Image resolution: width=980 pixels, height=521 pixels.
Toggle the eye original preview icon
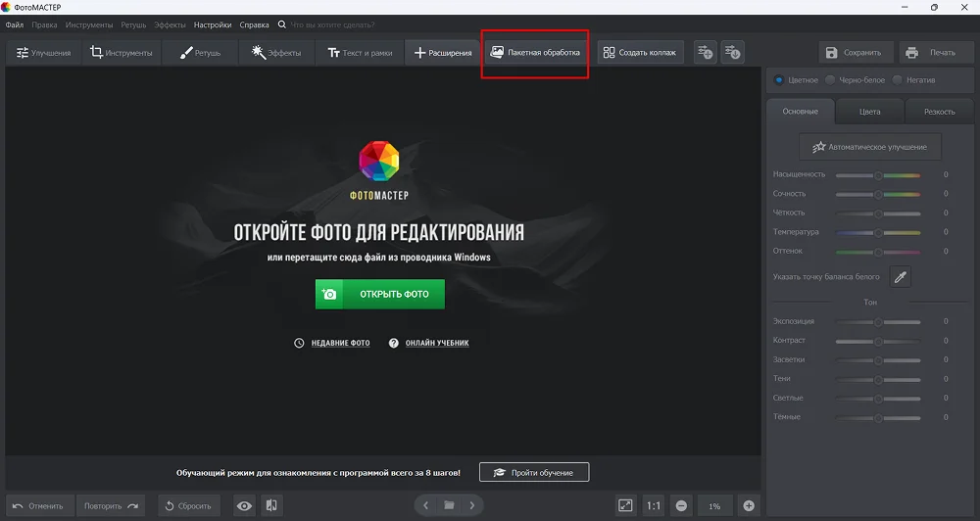point(244,506)
